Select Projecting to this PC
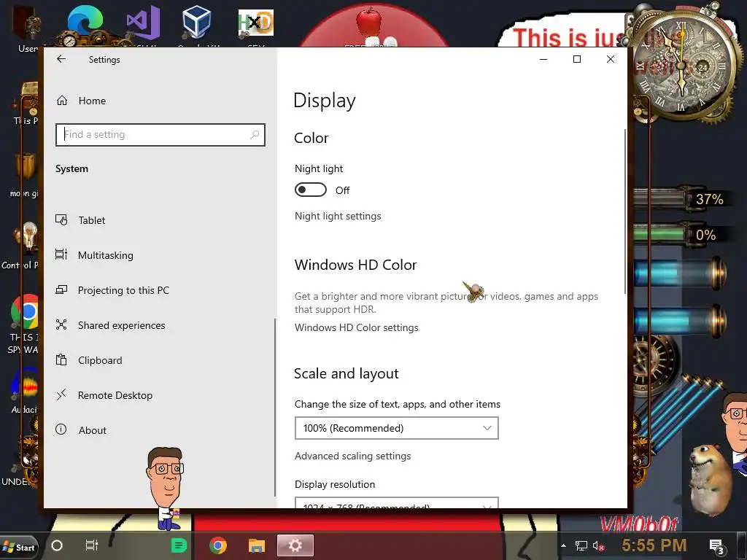 coord(123,290)
